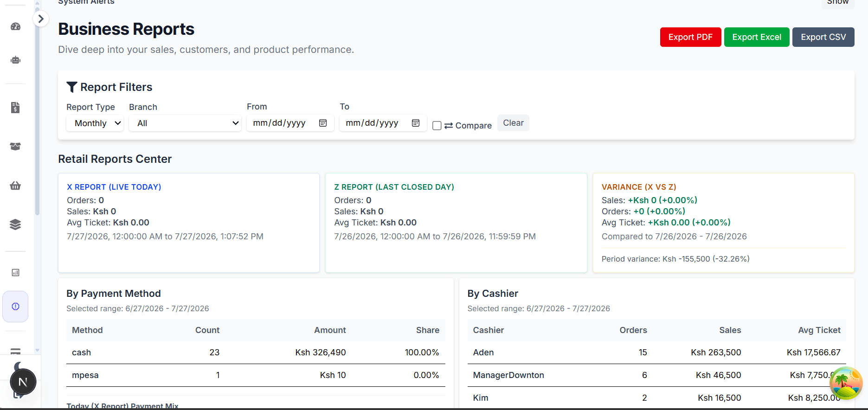The width and height of the screenshot is (868, 410).
Task: Focus the To date input field
Action: coord(383,123)
